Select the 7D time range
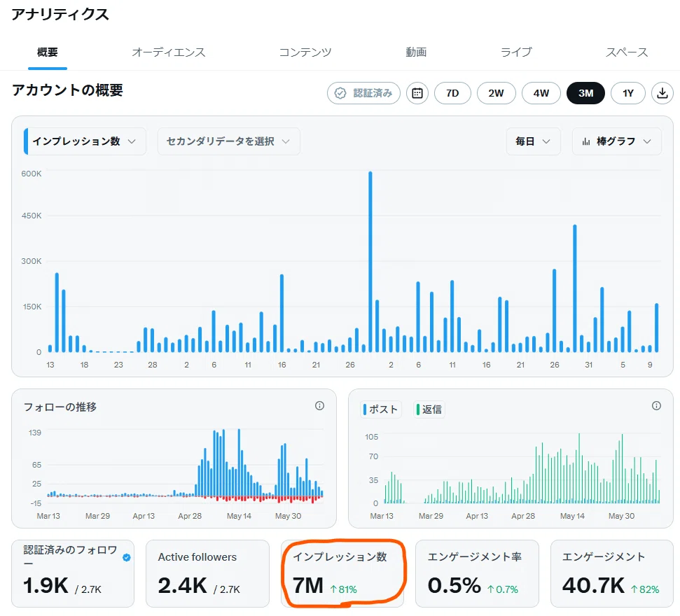Image resolution: width=680 pixels, height=616 pixels. (452, 93)
